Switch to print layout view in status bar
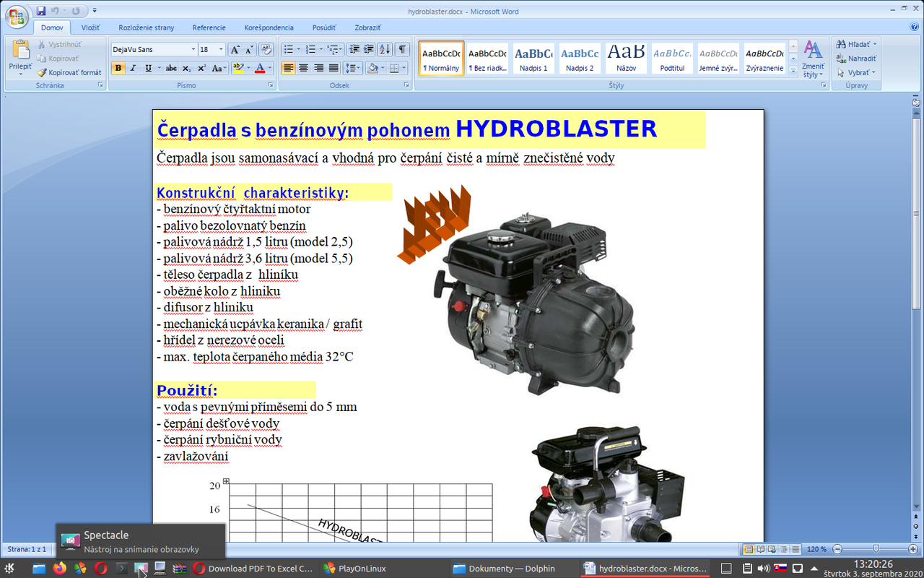This screenshot has width=924, height=578. pyautogui.click(x=749, y=549)
